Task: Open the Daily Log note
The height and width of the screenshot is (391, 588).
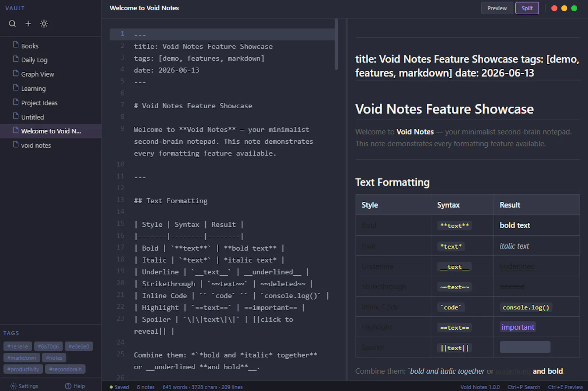Action: click(51, 60)
